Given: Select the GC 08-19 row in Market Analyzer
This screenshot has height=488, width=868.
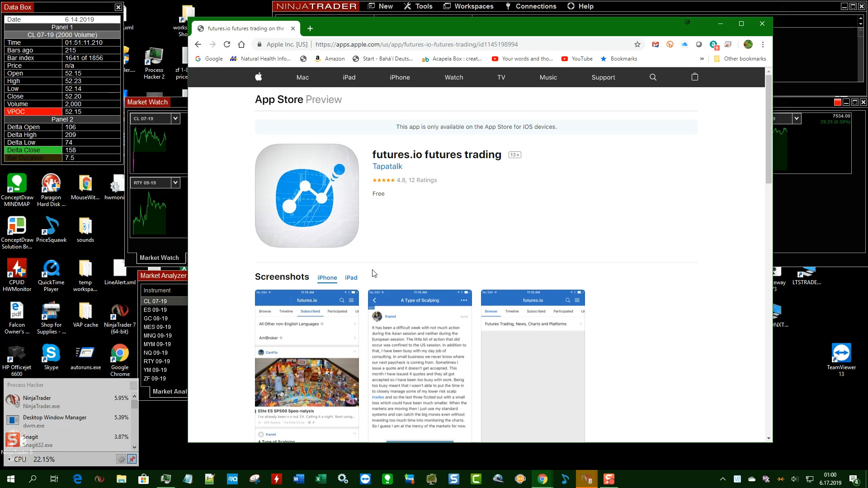Looking at the screenshot, I should click(x=164, y=318).
